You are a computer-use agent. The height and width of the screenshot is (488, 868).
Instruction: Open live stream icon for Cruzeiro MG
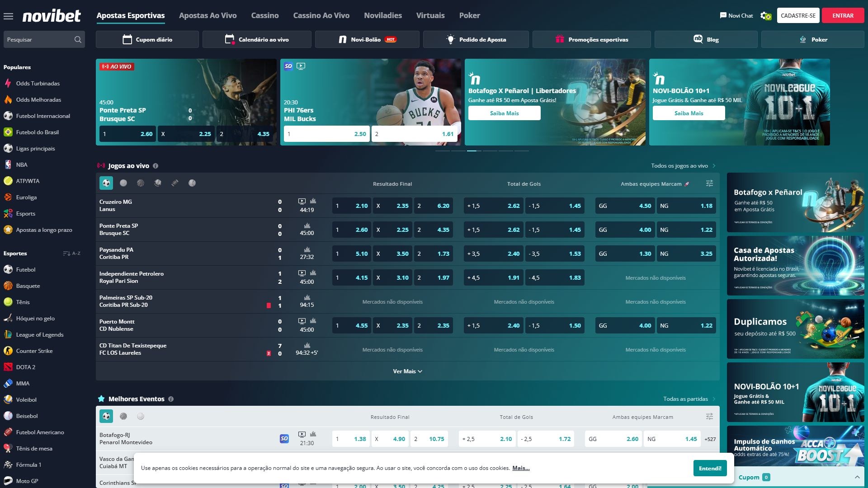302,201
